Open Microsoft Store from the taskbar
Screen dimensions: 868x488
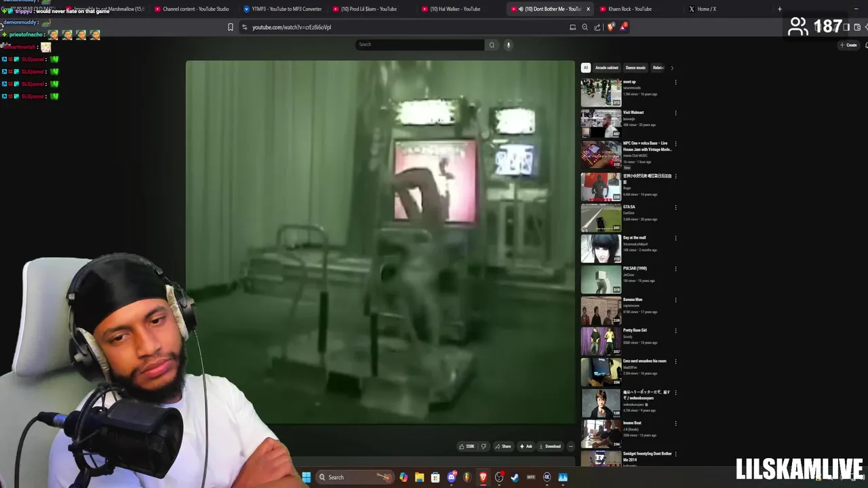tap(435, 477)
